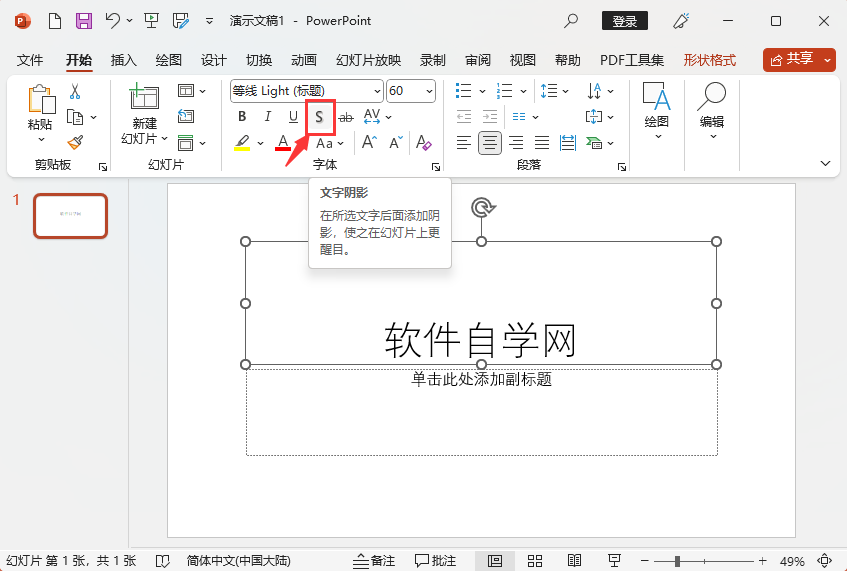The height and width of the screenshot is (571, 847).
Task: Clear all formatting with eraser A icon
Action: [x=424, y=143]
